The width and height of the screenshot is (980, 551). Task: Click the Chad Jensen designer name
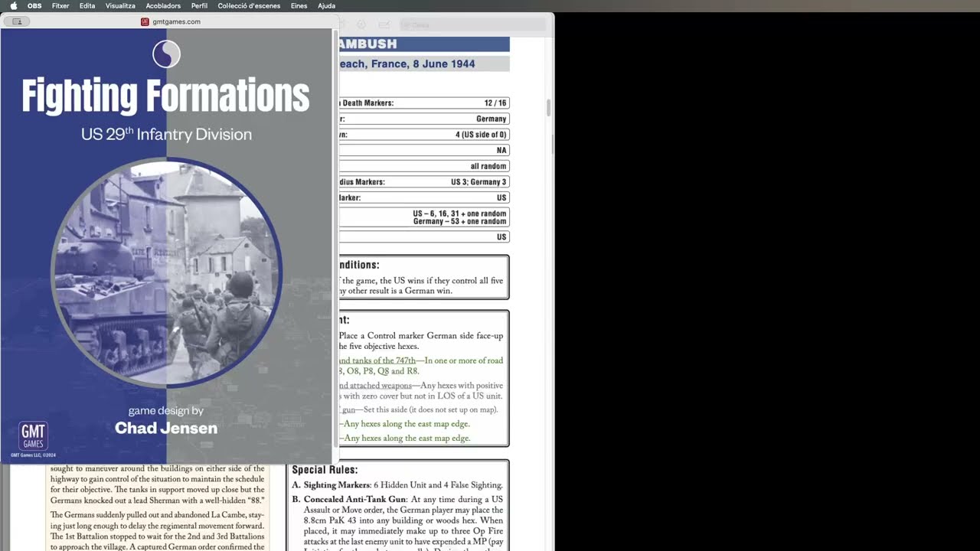[166, 428]
